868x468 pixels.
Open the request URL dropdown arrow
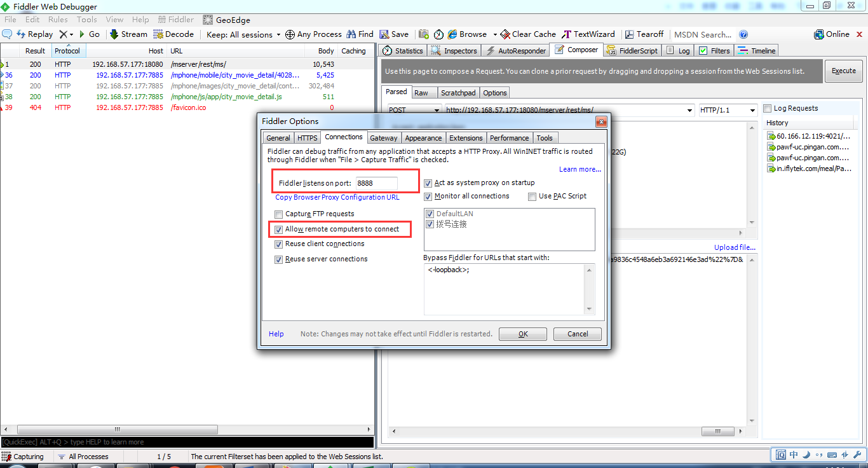point(690,111)
